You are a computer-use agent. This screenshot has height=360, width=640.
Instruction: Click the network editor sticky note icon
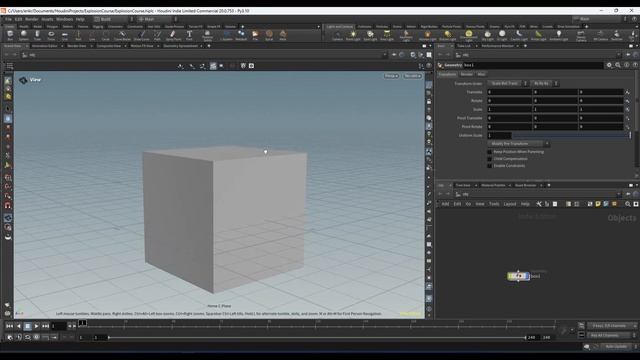pyautogui.click(x=598, y=204)
